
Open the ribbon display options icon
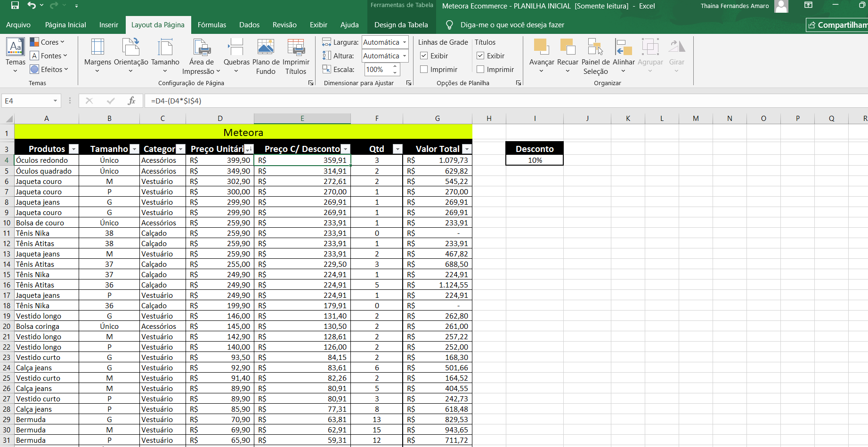click(808, 5)
